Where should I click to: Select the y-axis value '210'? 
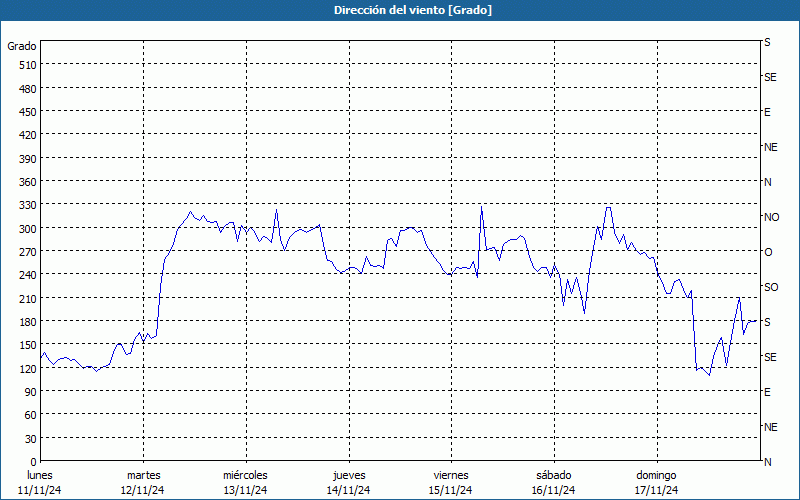(x=28, y=298)
